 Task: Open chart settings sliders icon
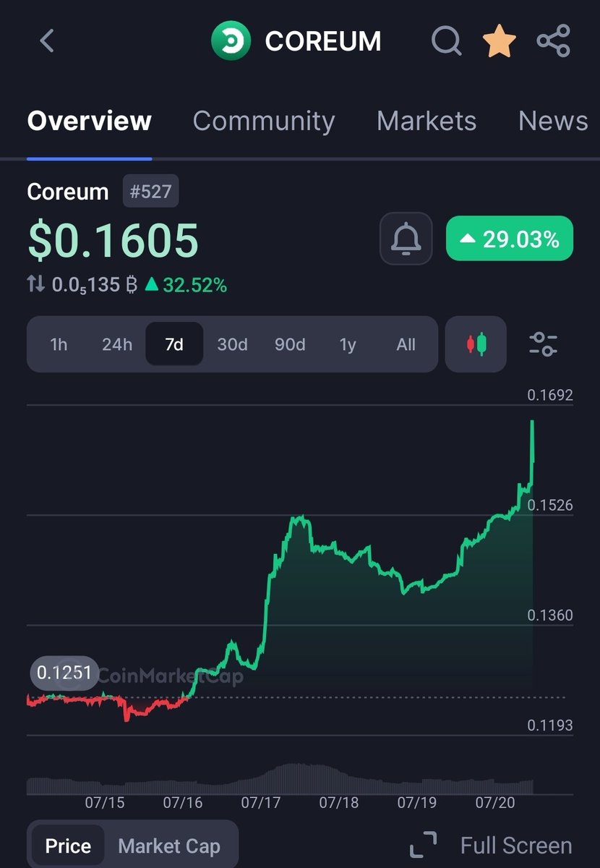pos(543,344)
